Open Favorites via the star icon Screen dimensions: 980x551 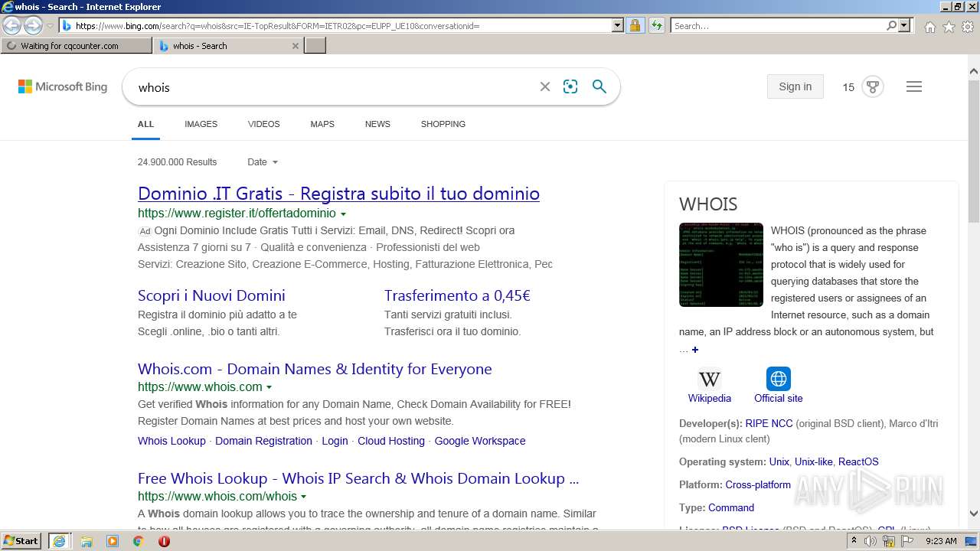pos(949,27)
